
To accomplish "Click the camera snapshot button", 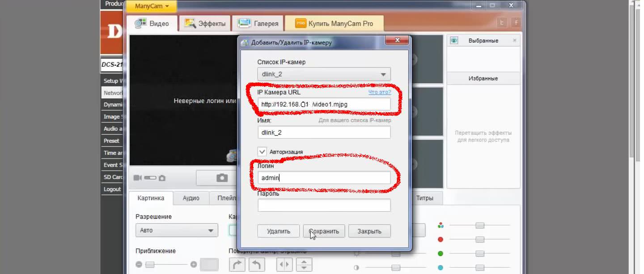I will coord(222,178).
